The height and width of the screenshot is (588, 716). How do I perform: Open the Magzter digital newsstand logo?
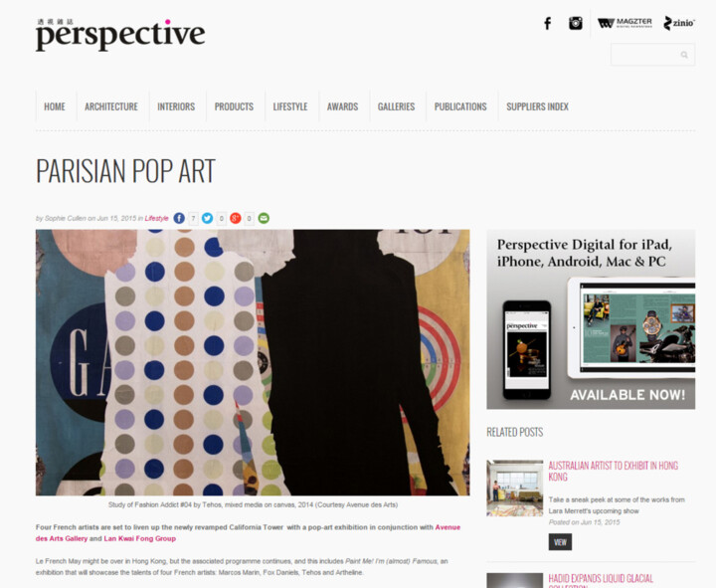pos(625,23)
